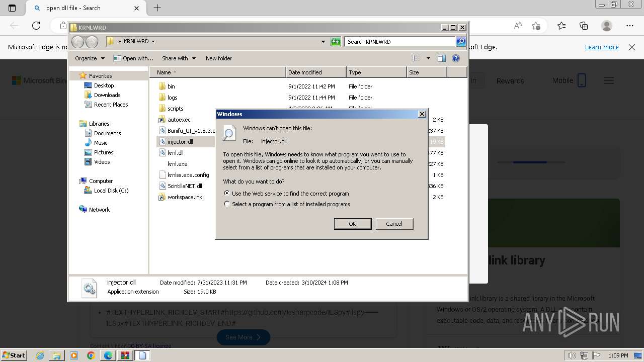Open Local Disk (C:)
Screen dimensions: 644x362
coord(111,191)
